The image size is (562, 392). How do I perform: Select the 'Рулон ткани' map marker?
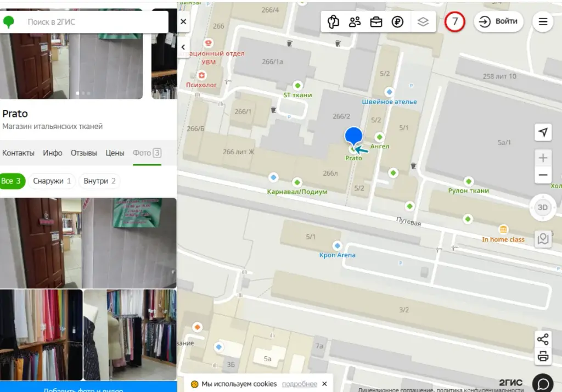tap(468, 181)
